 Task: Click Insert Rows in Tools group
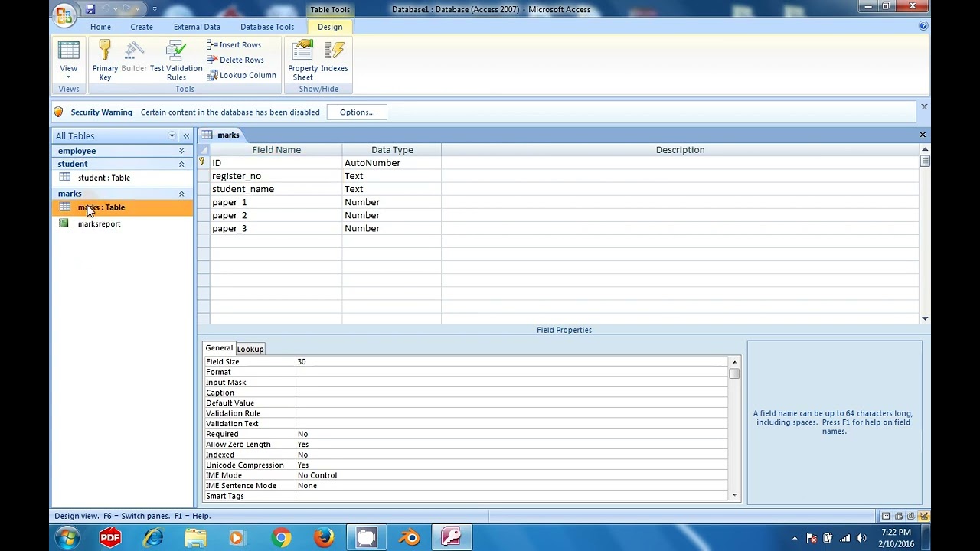[234, 45]
